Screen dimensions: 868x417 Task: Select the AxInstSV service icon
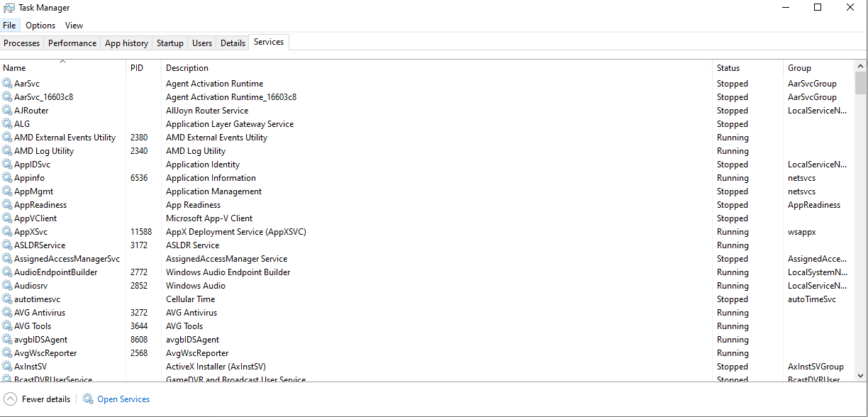(x=7, y=367)
